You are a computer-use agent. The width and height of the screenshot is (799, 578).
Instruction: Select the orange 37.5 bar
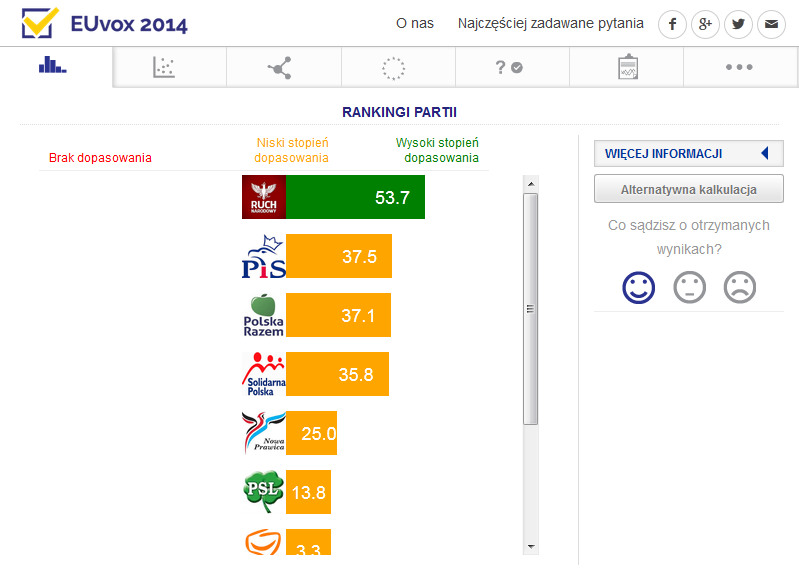[339, 256]
